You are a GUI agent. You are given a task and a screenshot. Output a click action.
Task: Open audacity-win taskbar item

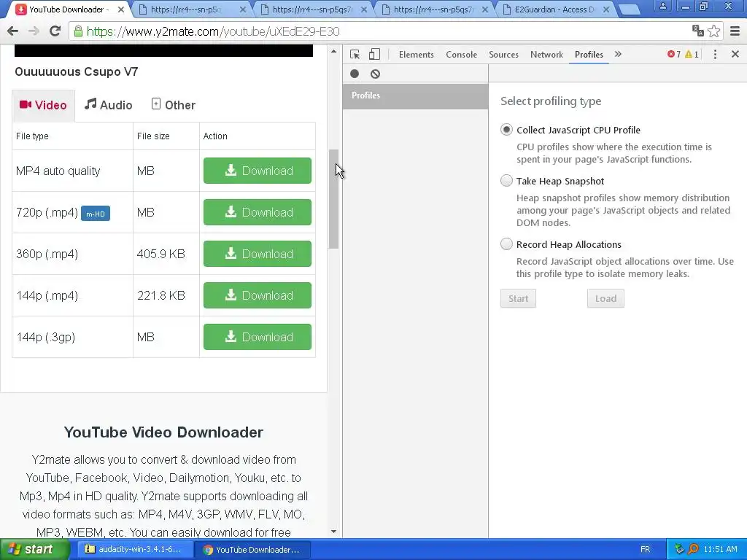coord(135,550)
